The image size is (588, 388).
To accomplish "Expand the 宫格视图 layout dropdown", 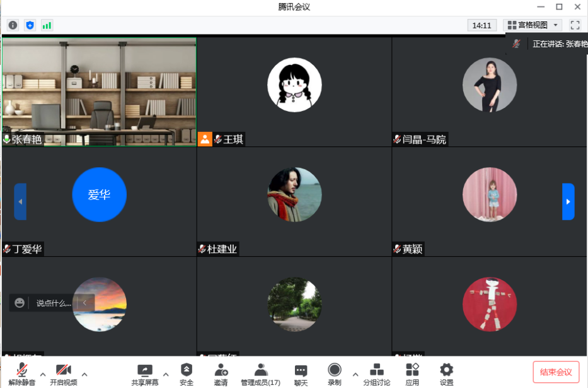I will point(533,25).
